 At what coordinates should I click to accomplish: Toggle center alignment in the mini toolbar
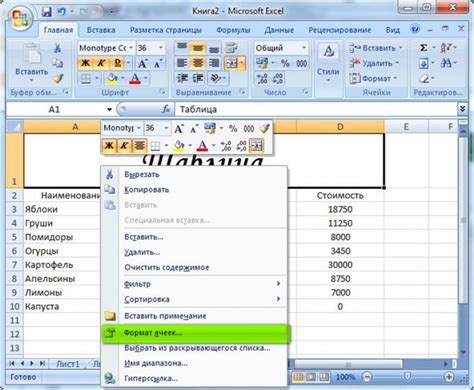tap(139, 145)
